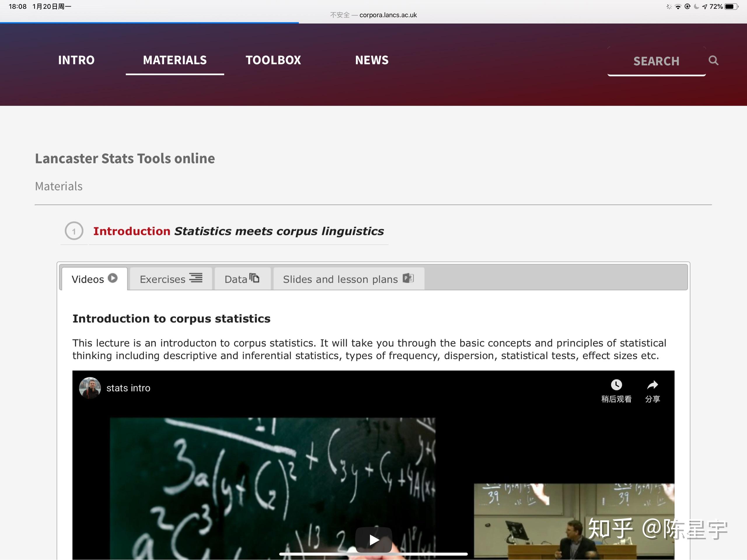
Task: Click the play icon on the Videos tab
Action: pos(112,278)
